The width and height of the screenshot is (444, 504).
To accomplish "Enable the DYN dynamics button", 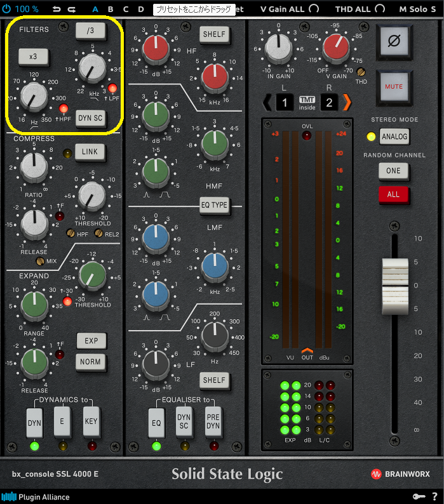I will (x=34, y=423).
